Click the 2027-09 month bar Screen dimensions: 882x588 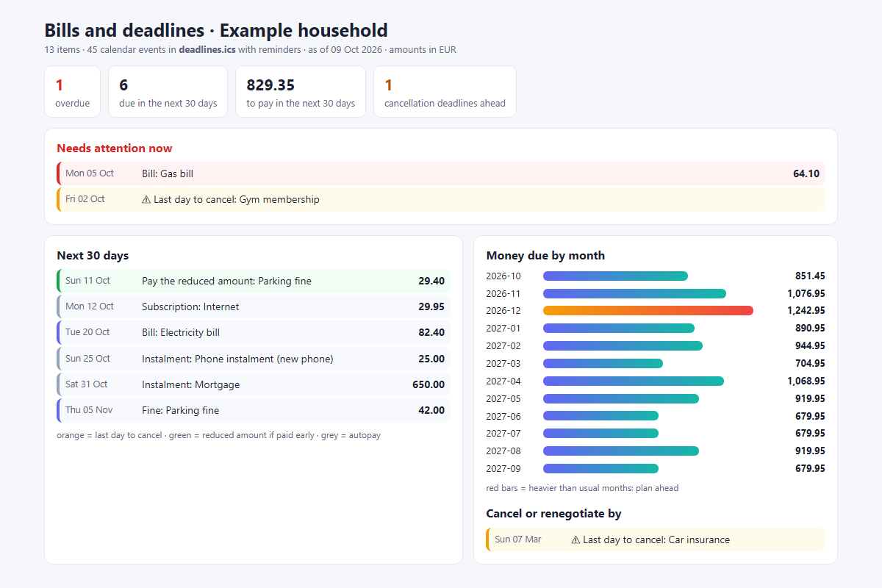coord(600,468)
